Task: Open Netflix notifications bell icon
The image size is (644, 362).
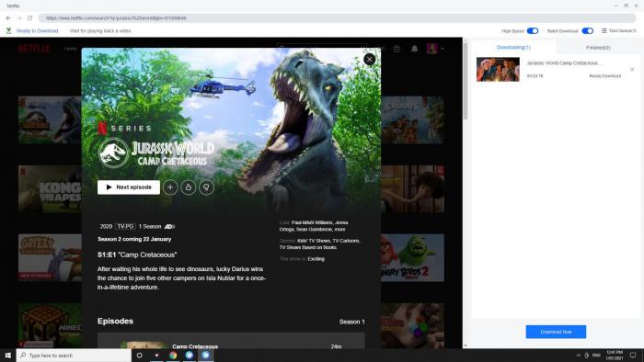Action: click(x=414, y=49)
